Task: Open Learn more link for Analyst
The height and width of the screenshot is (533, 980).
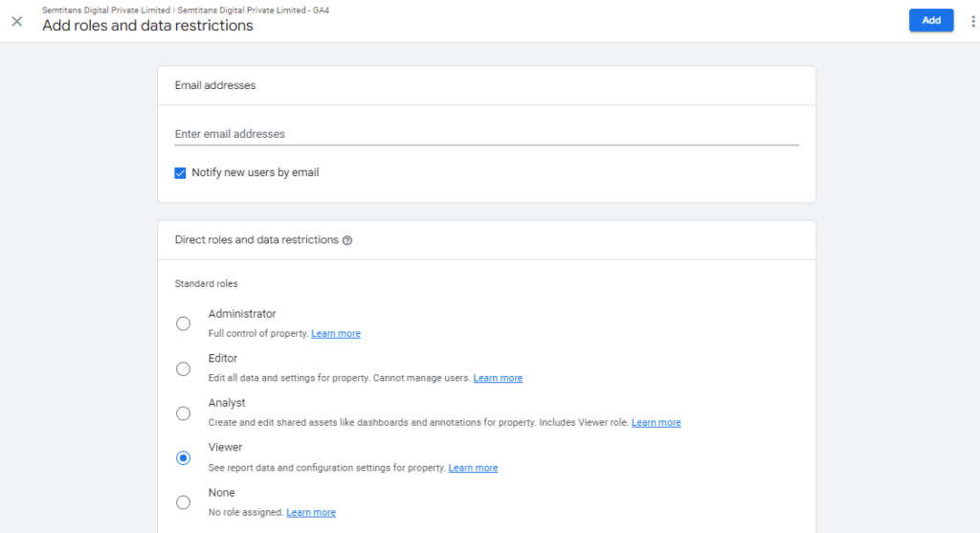Action: tap(657, 422)
